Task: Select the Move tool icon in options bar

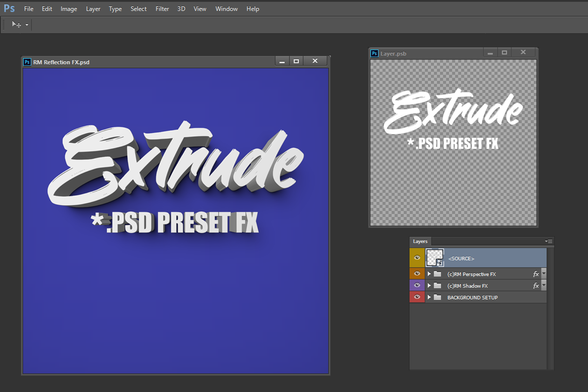Action: click(x=16, y=24)
